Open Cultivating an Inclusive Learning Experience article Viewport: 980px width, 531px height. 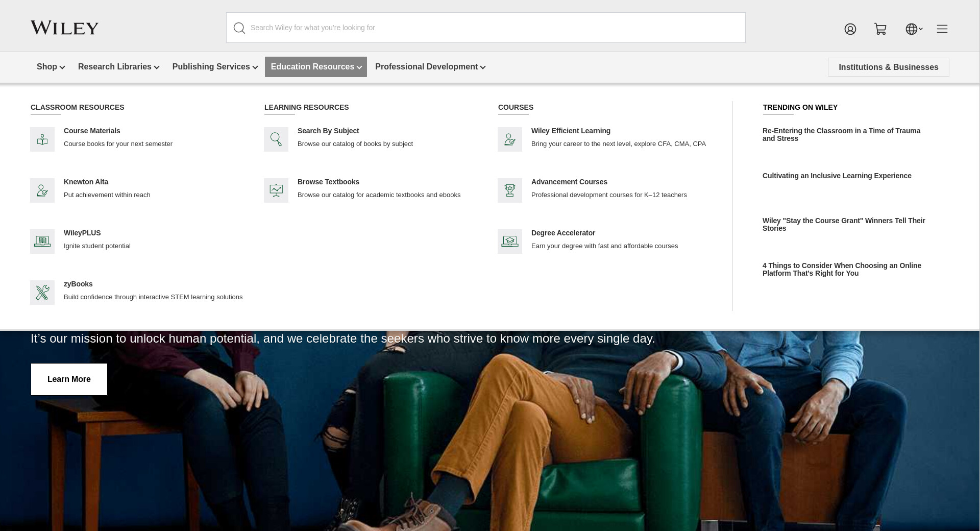pos(837,176)
